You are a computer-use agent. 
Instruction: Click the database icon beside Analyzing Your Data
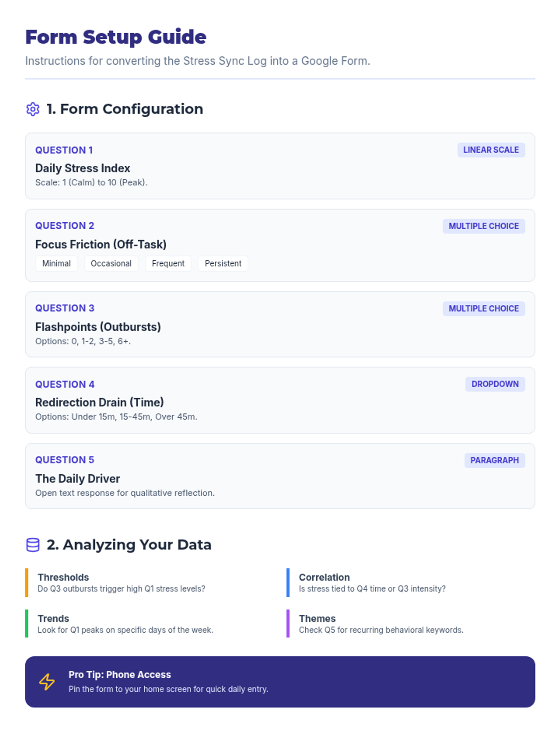click(x=33, y=545)
